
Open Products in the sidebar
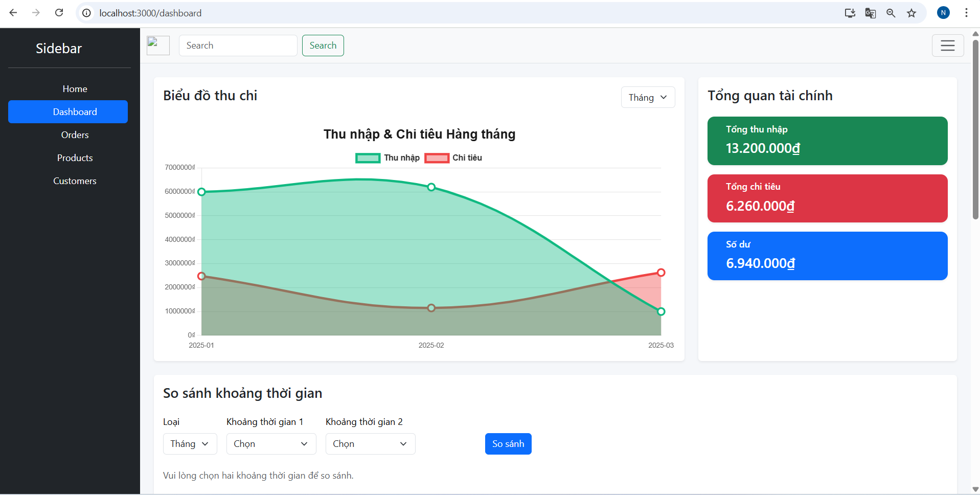[x=75, y=158]
